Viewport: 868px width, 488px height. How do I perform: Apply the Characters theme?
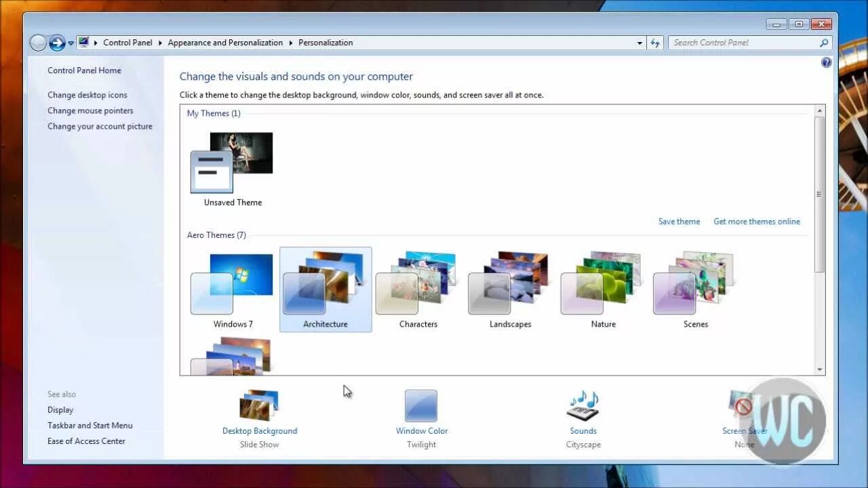[x=418, y=289]
